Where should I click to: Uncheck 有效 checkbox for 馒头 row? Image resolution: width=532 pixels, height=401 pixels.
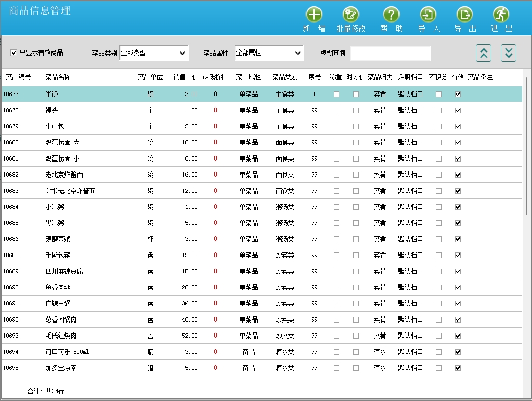[x=458, y=110]
